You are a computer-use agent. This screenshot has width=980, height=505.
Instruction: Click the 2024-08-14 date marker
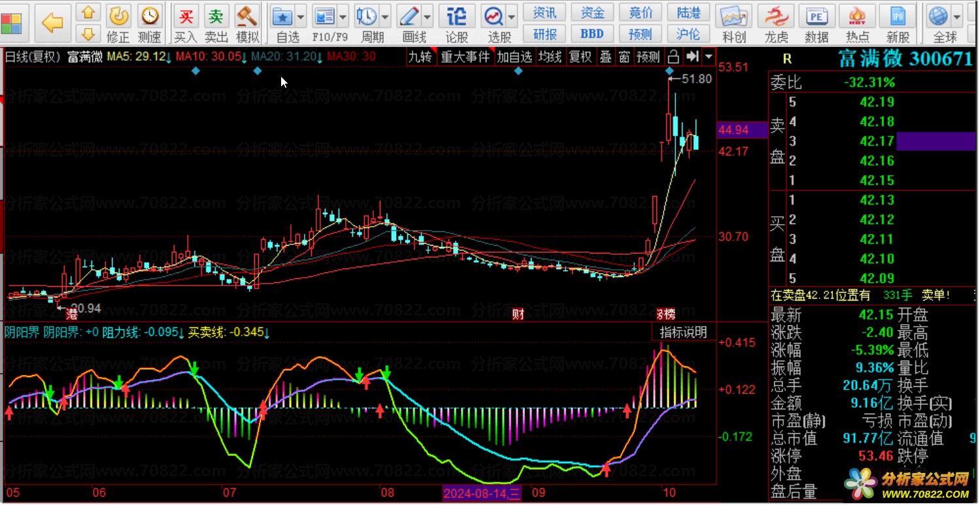482,493
